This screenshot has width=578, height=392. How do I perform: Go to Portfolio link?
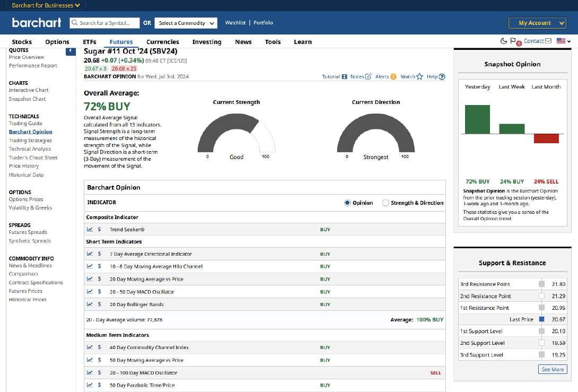[263, 22]
